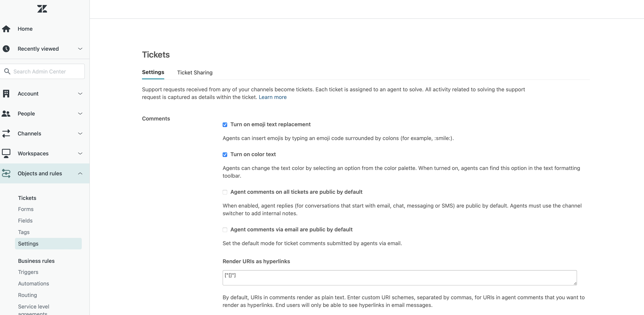The width and height of the screenshot is (644, 315).
Task: Uncheck Turn on emoji text replacement
Action: [225, 125]
